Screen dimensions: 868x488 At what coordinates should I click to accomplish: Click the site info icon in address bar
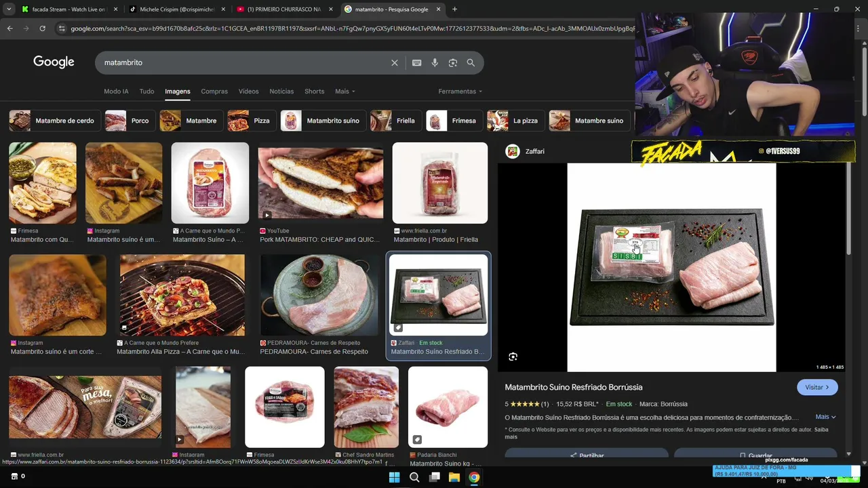coord(62,28)
